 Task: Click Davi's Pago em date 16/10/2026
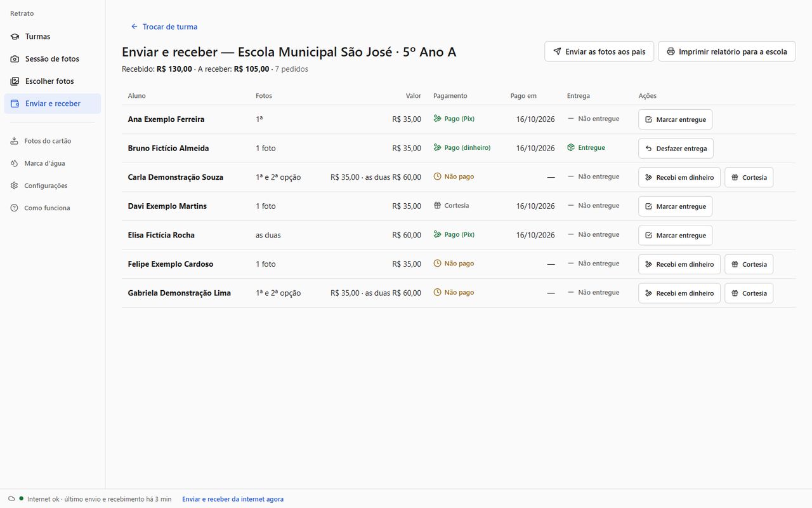(535, 206)
